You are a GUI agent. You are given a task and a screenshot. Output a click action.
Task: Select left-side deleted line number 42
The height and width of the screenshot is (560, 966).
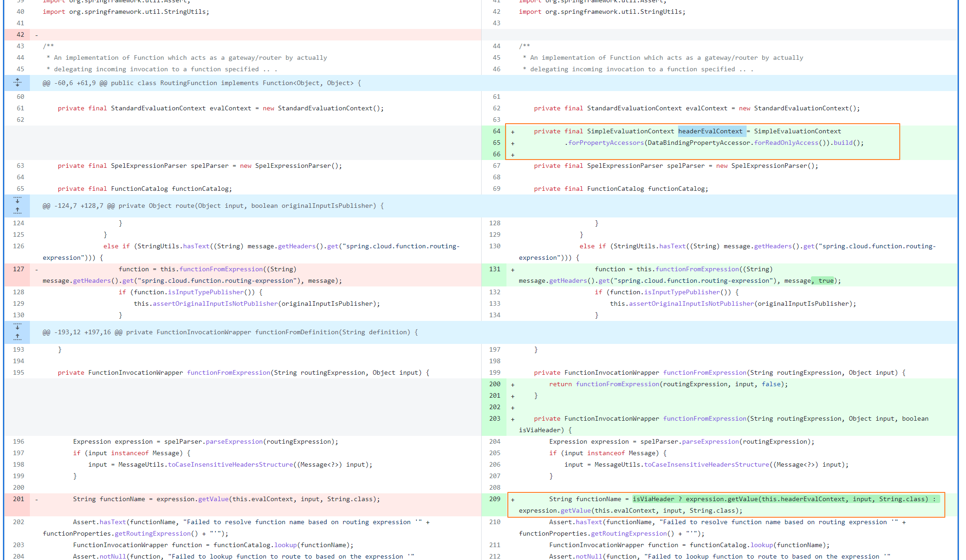pos(20,34)
